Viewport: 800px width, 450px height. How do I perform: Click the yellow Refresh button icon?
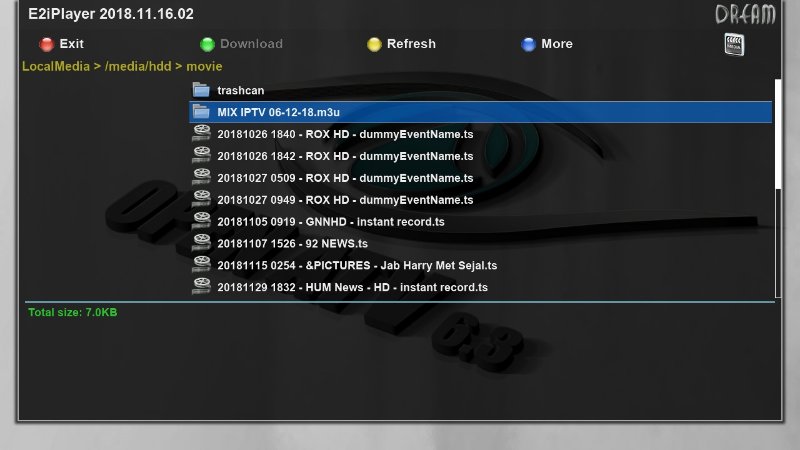point(374,44)
